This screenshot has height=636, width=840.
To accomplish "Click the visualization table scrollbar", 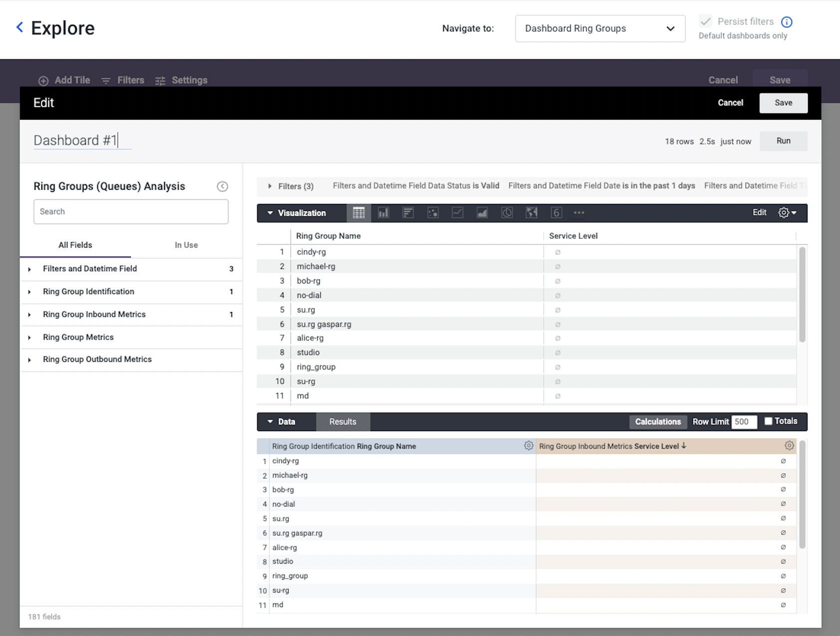I will click(x=802, y=295).
